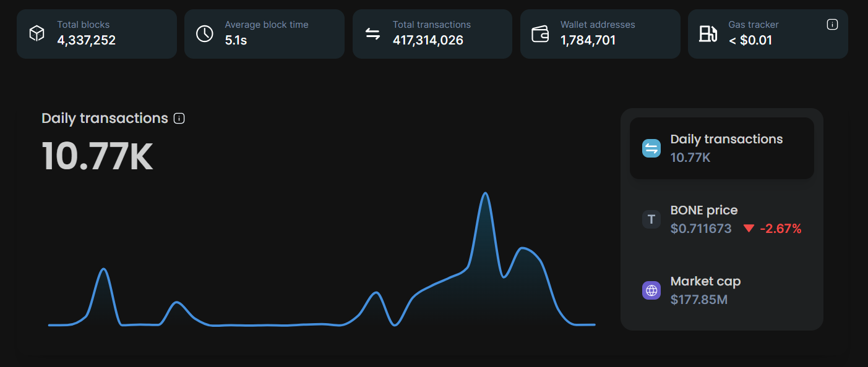The height and width of the screenshot is (367, 868).
Task: Click the tallest peak of chart line
Action: pos(486,193)
